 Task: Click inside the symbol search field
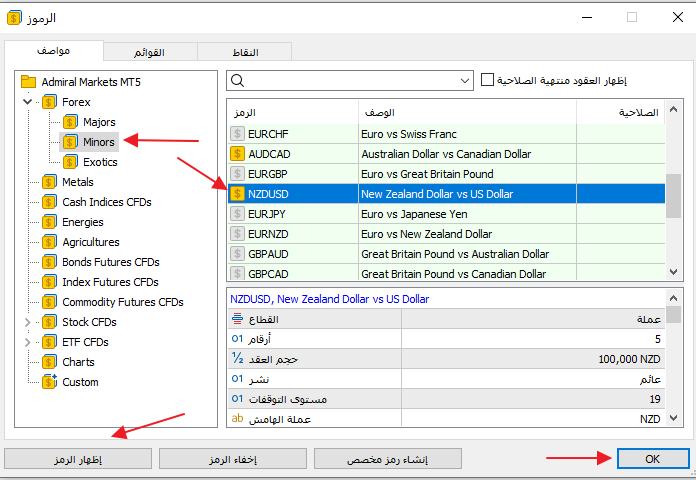pos(351,81)
